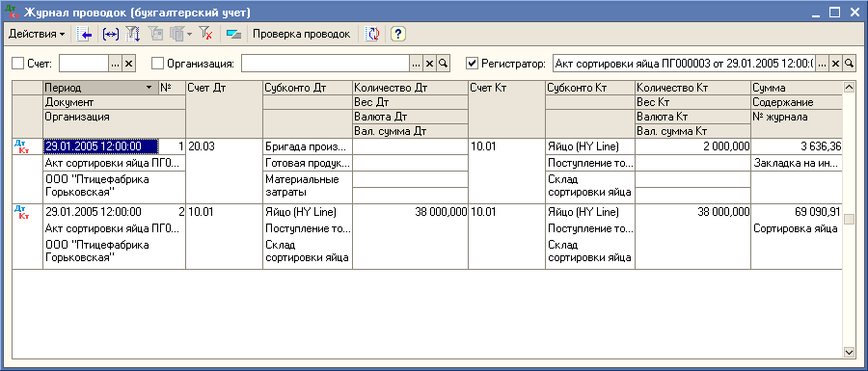Open help with the question mark icon
868x371 pixels.
point(398,35)
